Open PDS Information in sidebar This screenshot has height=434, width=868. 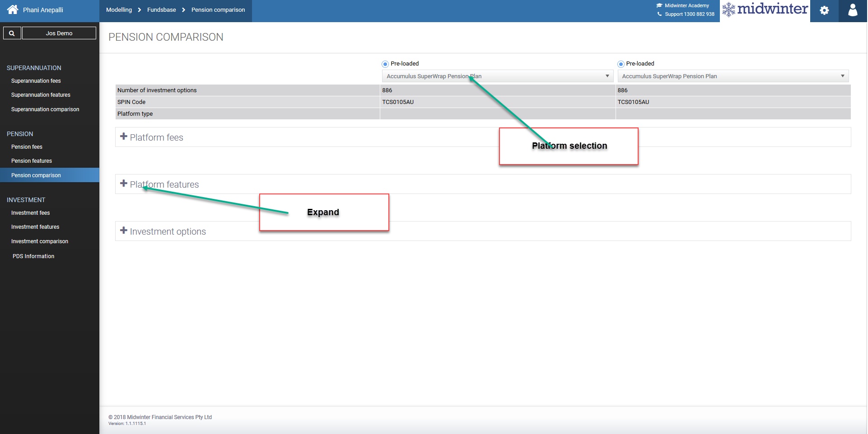pyautogui.click(x=33, y=256)
